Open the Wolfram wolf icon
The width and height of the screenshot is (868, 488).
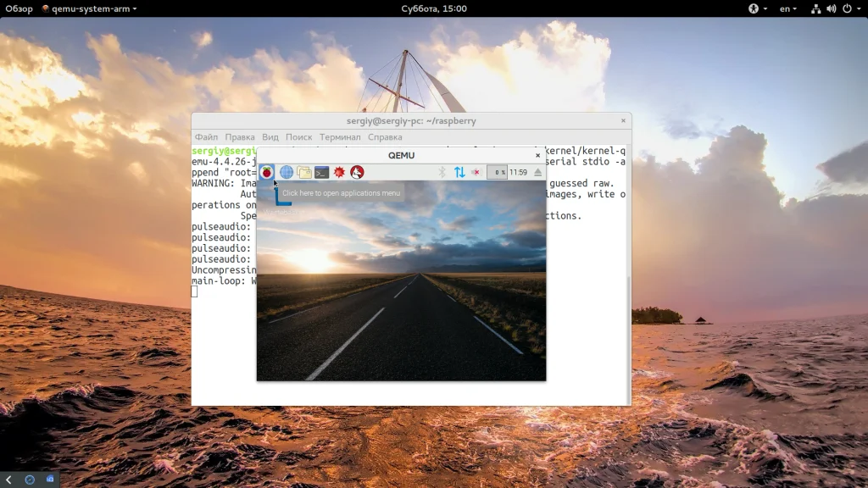[358, 172]
